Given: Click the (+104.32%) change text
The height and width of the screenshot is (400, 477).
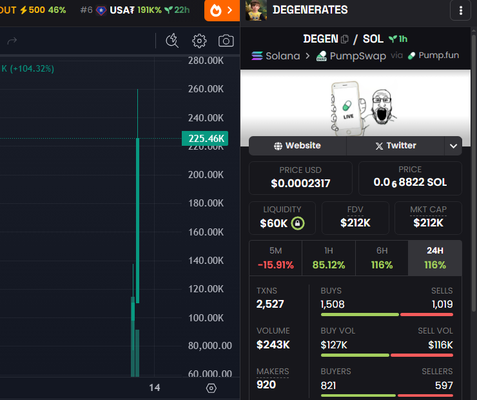Looking at the screenshot, I should tap(32, 69).
